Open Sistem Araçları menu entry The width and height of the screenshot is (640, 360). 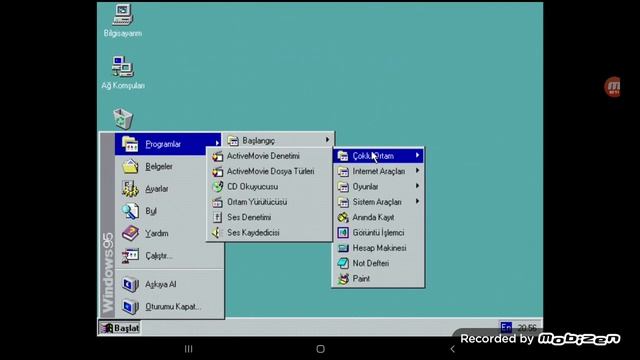click(378, 202)
